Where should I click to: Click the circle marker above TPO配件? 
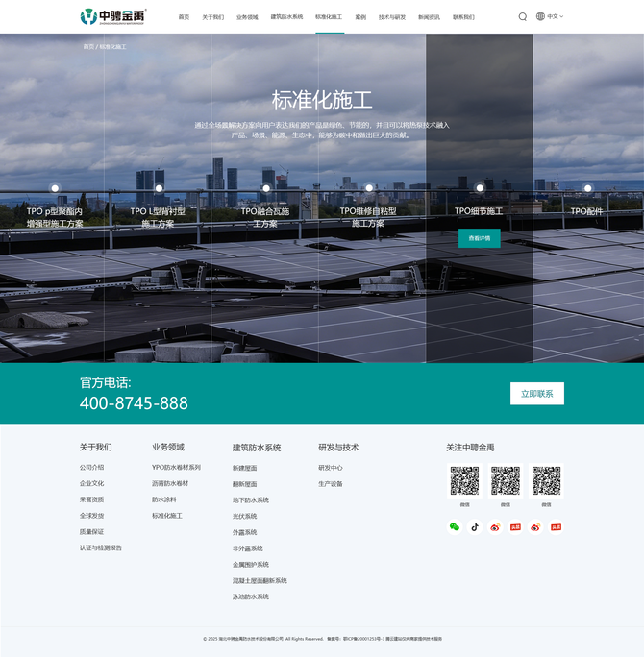pos(587,188)
